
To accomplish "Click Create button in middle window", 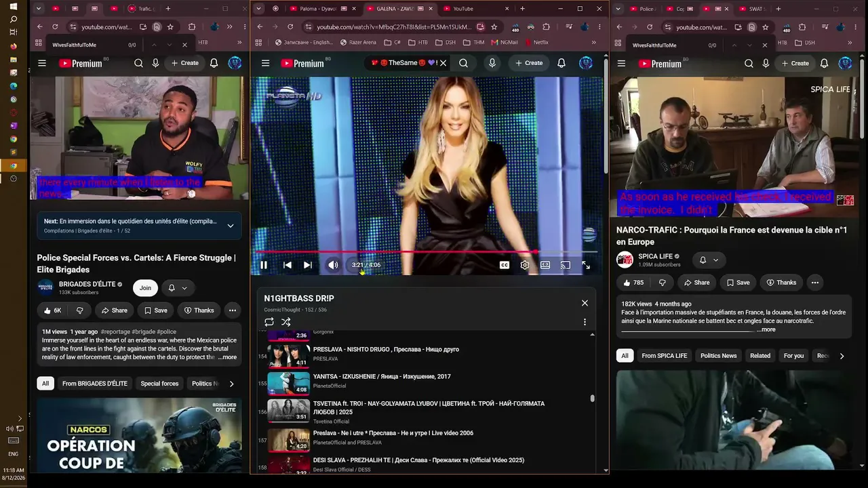I will [529, 63].
